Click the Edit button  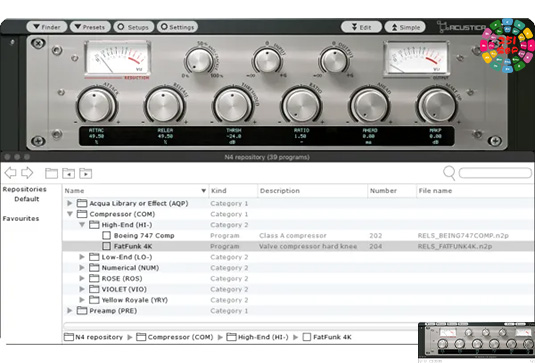point(361,27)
